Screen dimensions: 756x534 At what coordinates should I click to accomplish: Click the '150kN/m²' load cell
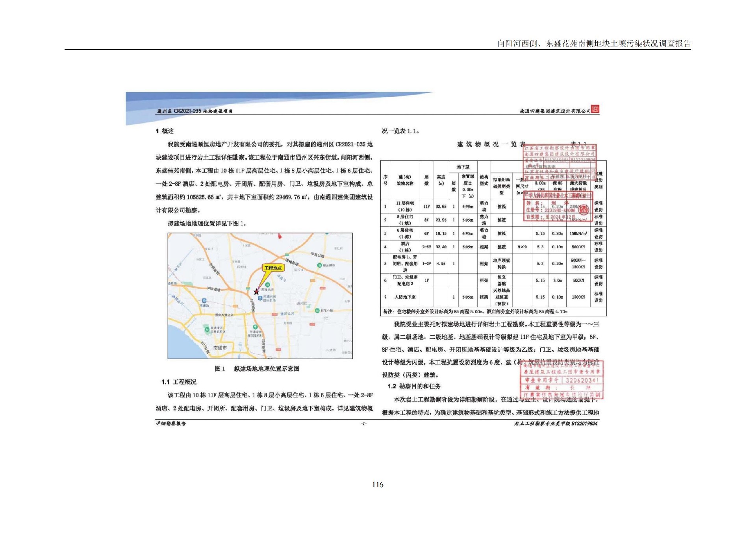(578, 233)
